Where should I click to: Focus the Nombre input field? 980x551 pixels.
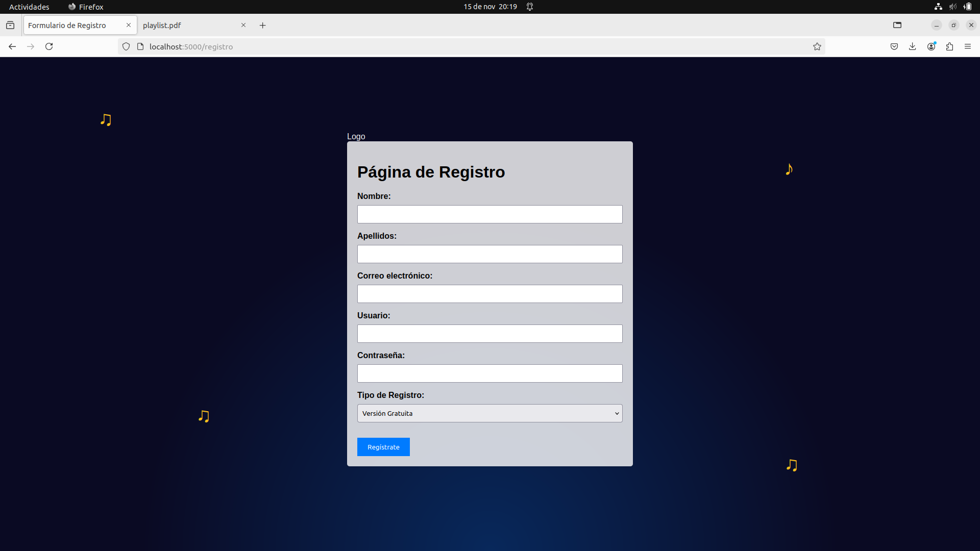[x=490, y=214]
